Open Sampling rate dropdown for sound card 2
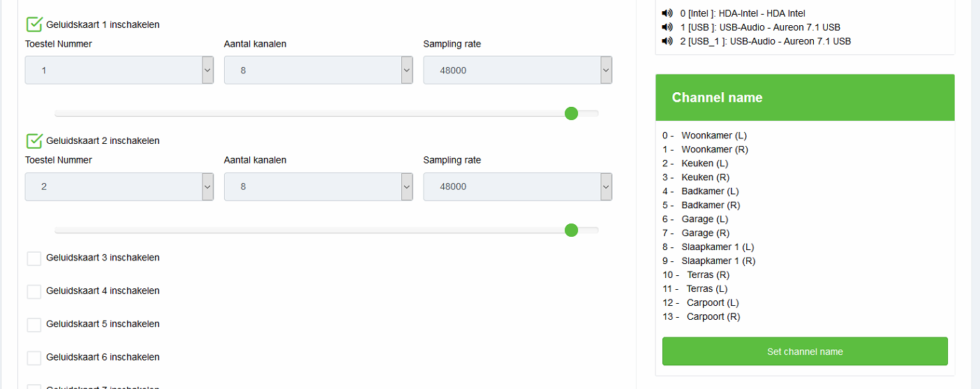Image resolution: width=980 pixels, height=389 pixels. tap(517, 186)
